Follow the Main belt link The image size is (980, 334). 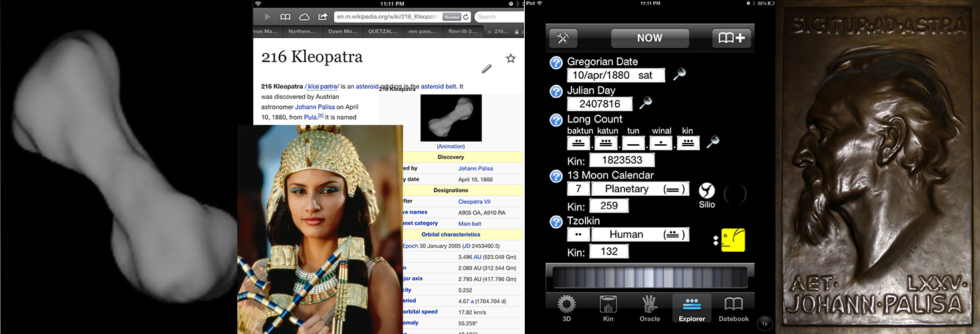tap(469, 223)
